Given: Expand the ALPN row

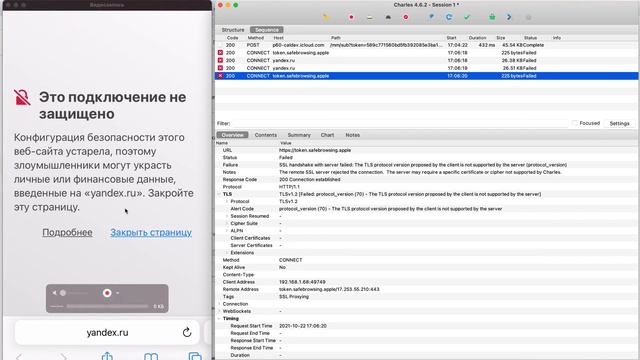Looking at the screenshot, I should 227,231.
